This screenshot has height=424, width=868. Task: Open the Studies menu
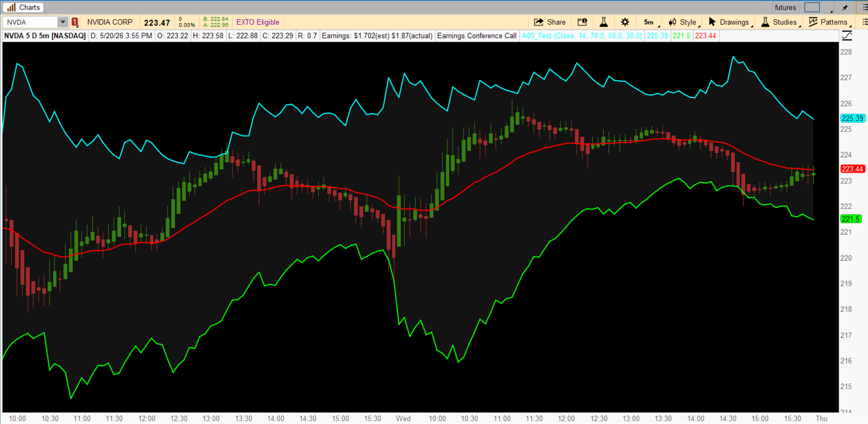780,22
